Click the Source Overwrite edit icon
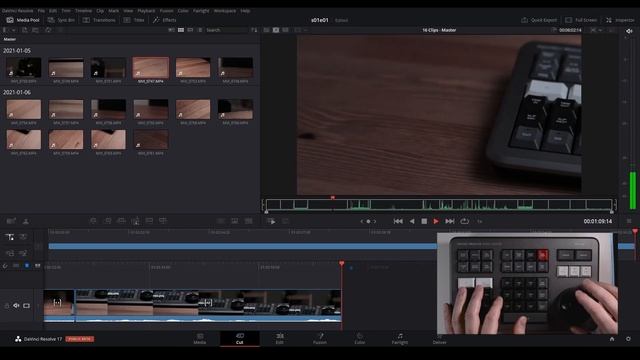 [x=163, y=221]
